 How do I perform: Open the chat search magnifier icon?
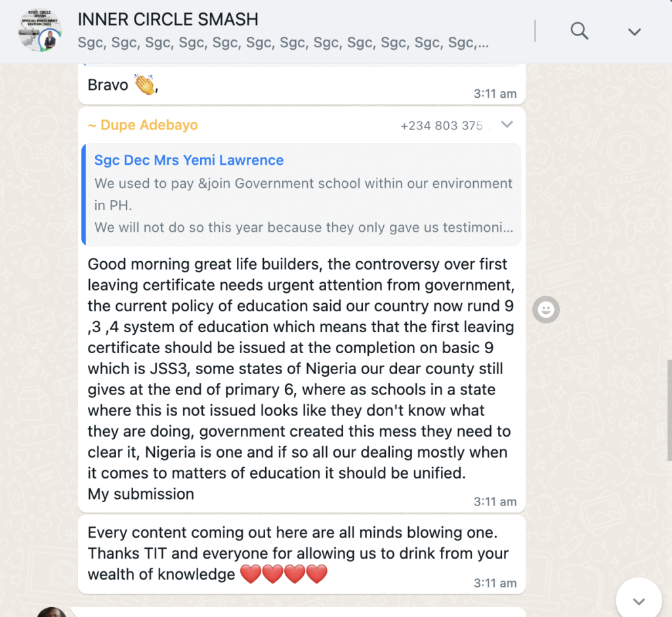coord(579,31)
